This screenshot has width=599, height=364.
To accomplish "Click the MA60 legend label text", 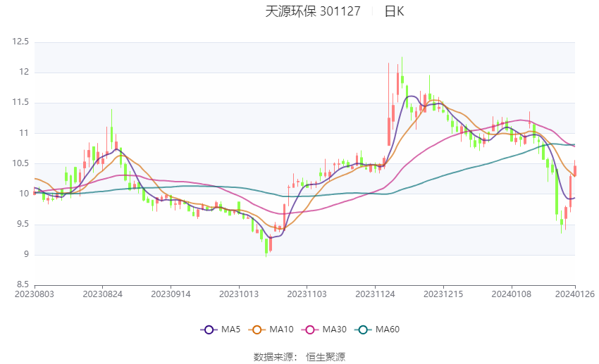I will point(388,330).
